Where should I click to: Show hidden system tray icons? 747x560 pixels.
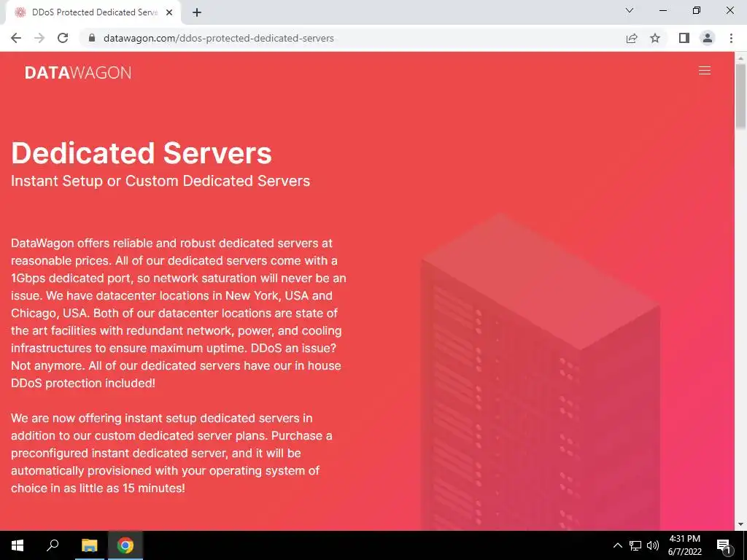click(x=617, y=545)
